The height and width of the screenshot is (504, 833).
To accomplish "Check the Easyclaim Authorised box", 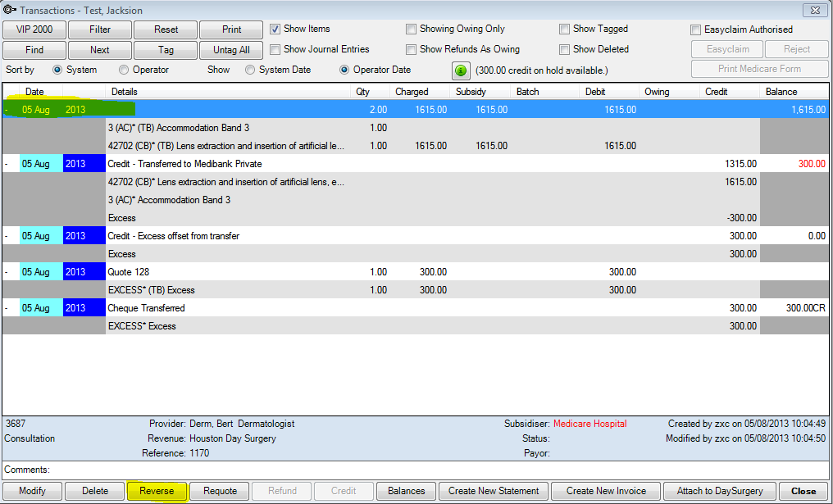I will (x=695, y=30).
